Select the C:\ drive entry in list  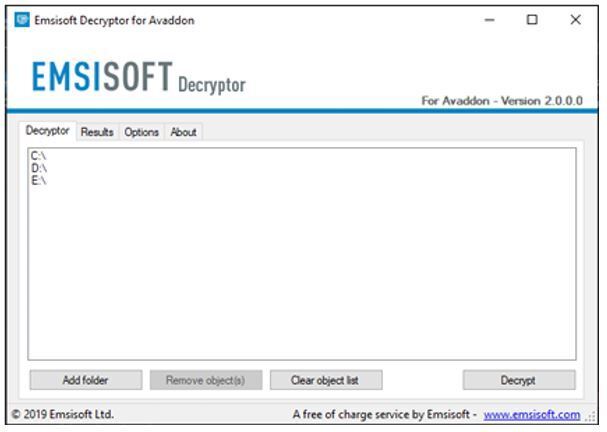pos(39,156)
